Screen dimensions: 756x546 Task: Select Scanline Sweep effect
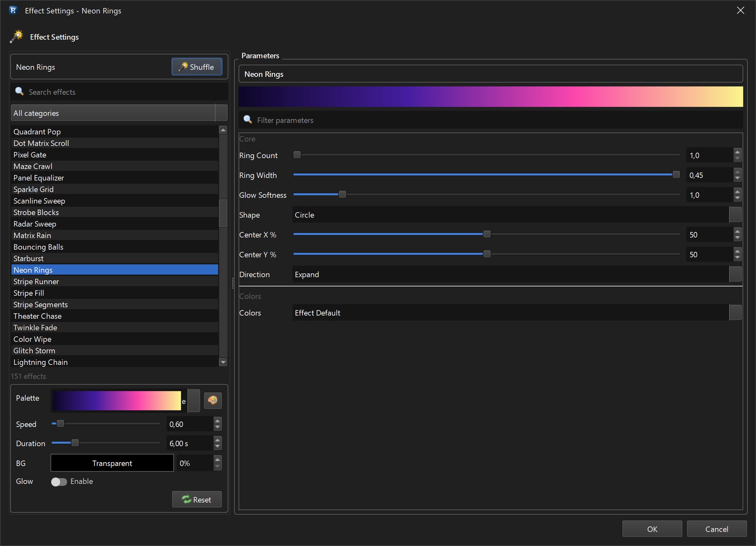click(x=115, y=201)
